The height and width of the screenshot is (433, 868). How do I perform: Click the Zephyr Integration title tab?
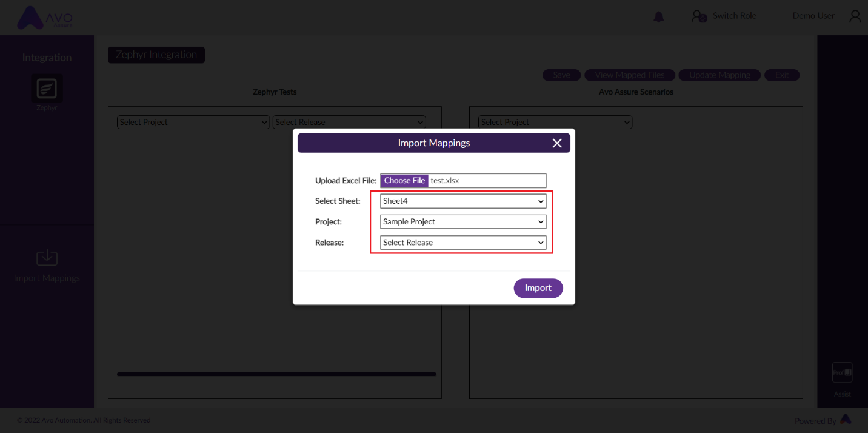156,55
